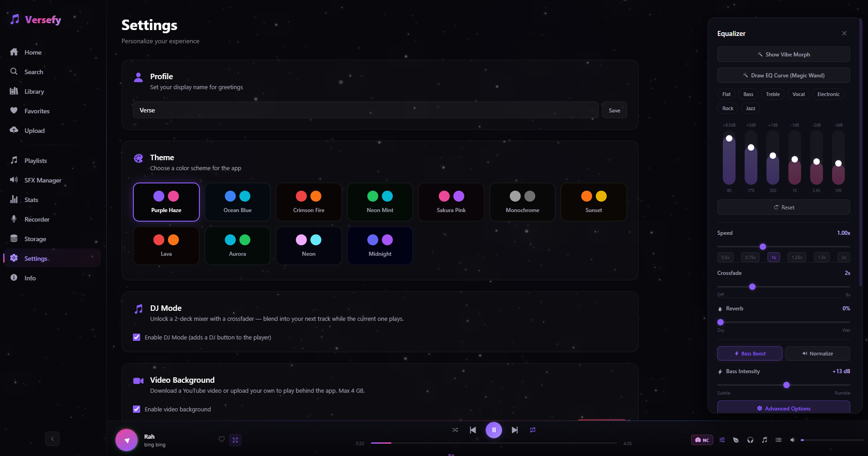Open the queue list icon
868x456 pixels.
[778, 440]
